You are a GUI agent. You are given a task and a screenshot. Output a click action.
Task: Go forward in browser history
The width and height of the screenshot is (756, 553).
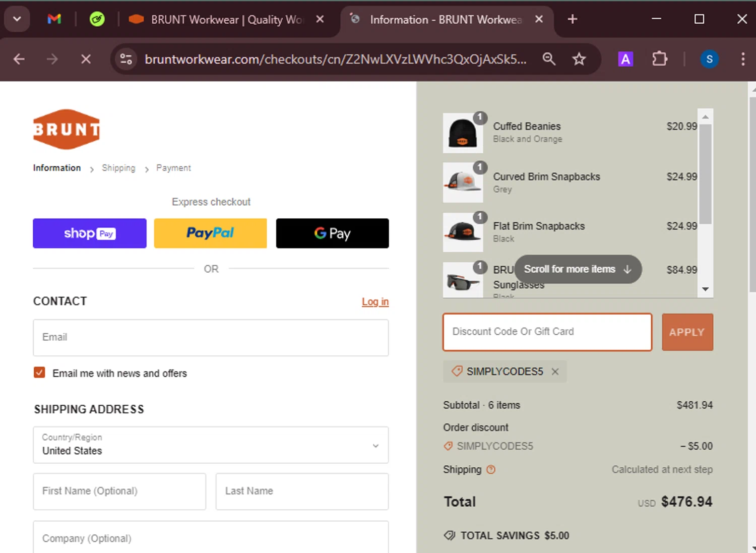[x=52, y=59]
